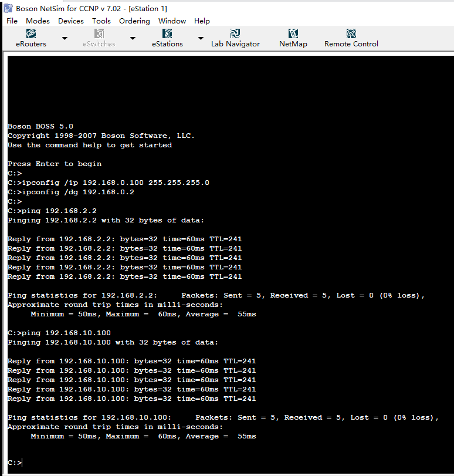This screenshot has height=476, width=454.
Task: Click the eStations label in toolbar
Action: click(167, 44)
